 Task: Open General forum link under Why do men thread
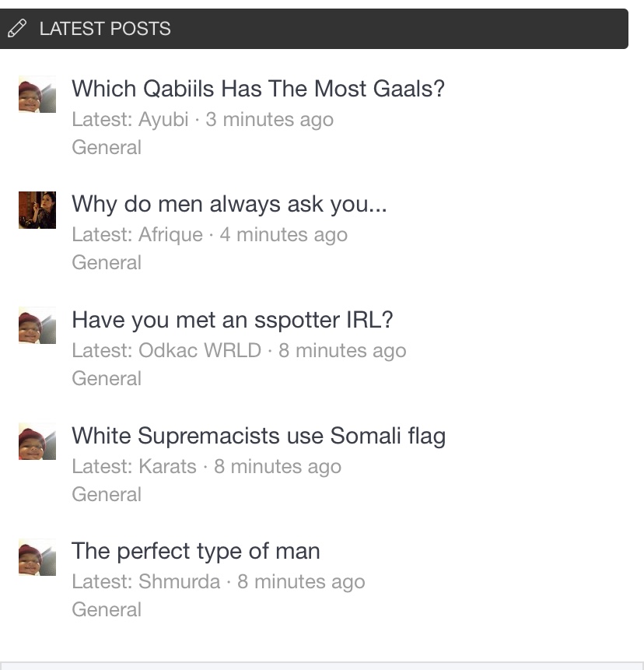point(107,262)
